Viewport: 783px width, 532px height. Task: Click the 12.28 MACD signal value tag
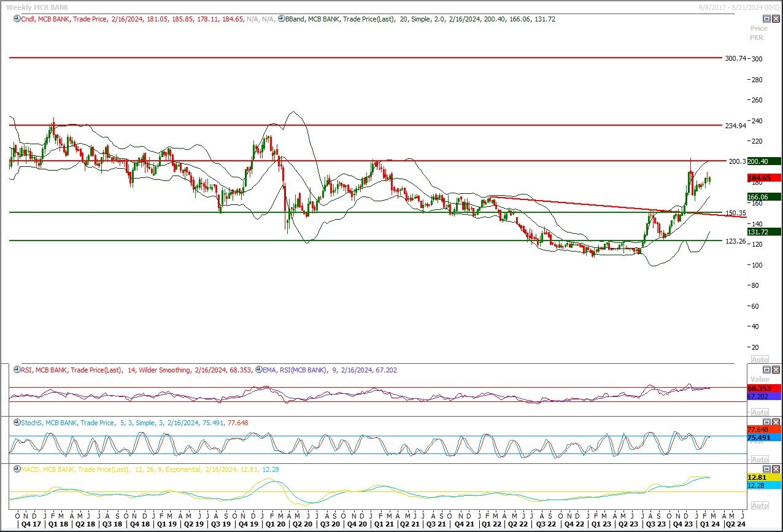click(x=763, y=485)
